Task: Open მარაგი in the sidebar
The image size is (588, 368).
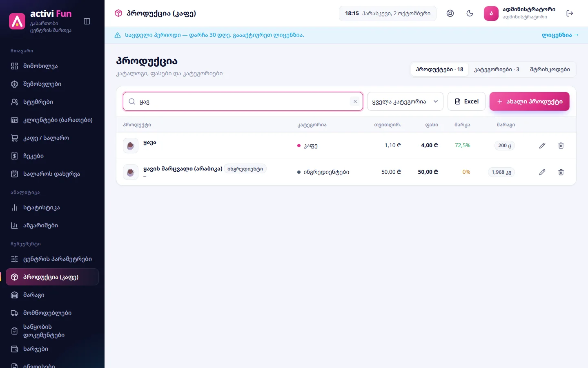Action: pos(52,295)
